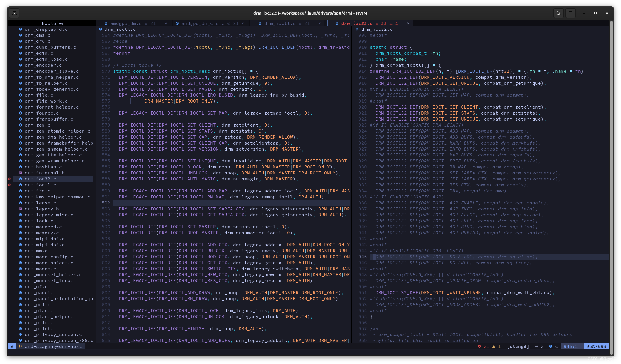The width and height of the screenshot is (621, 364).
Task: Click the error count icon in statusline
Action: (480, 347)
